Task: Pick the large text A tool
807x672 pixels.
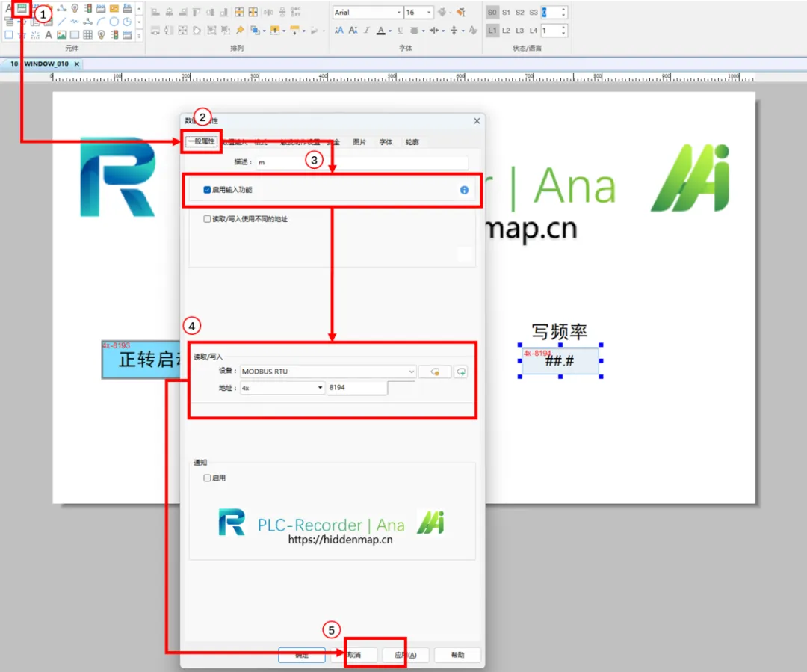Action: pos(49,35)
